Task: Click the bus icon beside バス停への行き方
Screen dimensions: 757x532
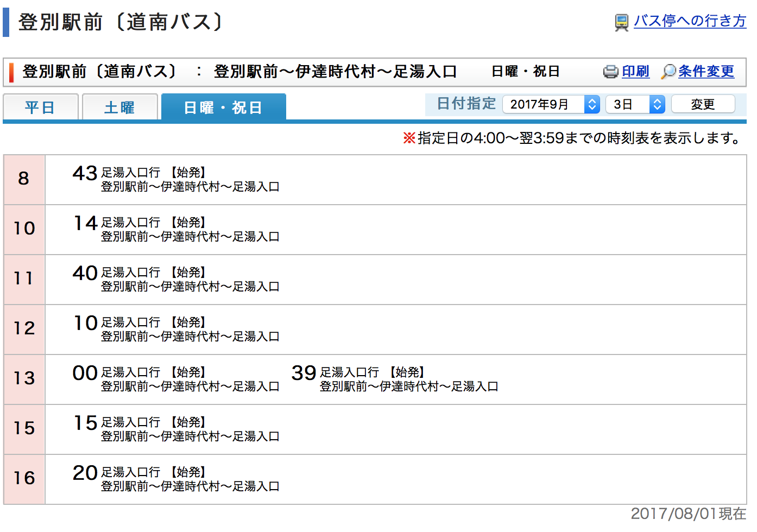Action: [x=621, y=22]
